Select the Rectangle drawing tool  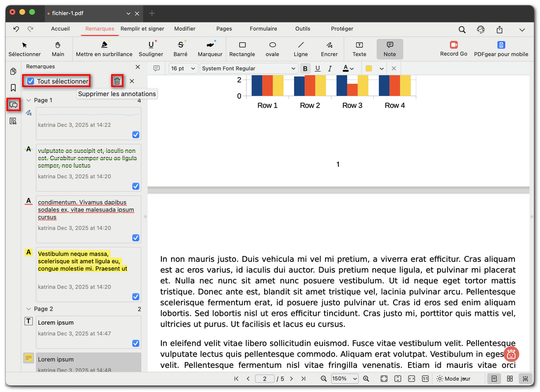(x=242, y=49)
